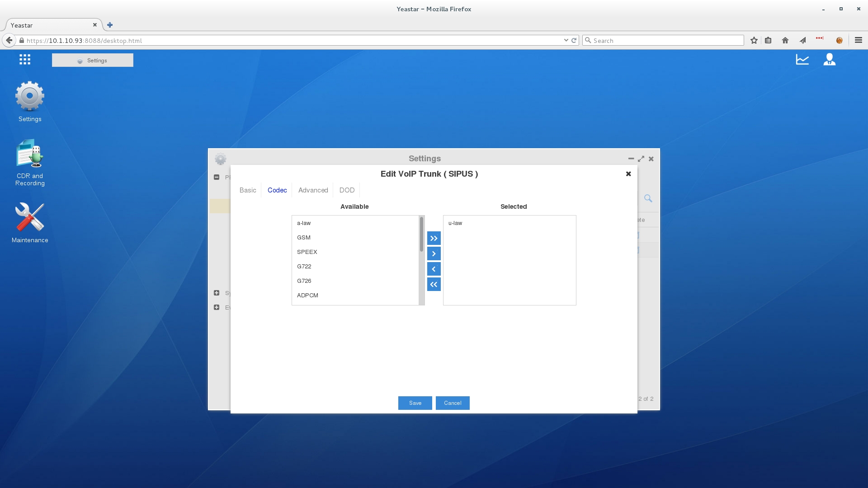This screenshot has width=868, height=488.
Task: Open the resource monitor chart icon
Action: point(802,59)
